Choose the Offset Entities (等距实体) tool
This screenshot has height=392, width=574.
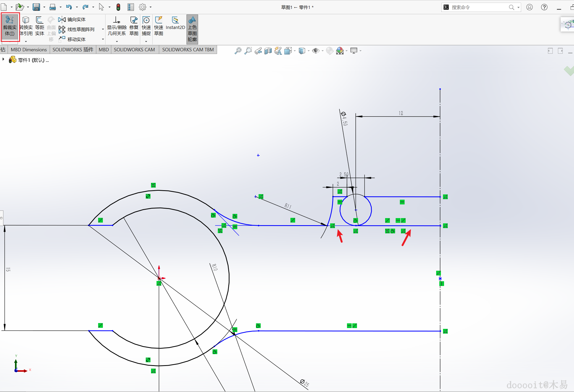coord(39,26)
